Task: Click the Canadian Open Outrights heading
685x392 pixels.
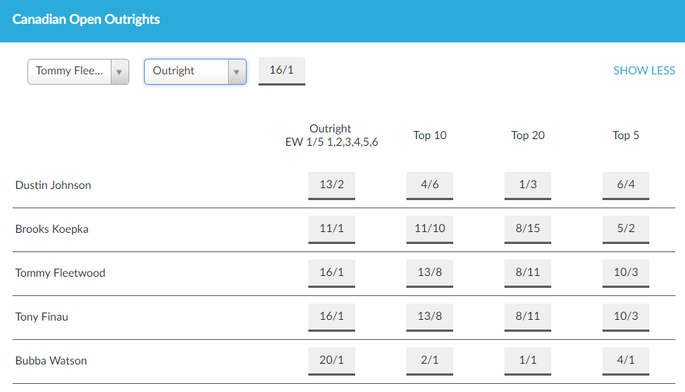Action: (86, 19)
